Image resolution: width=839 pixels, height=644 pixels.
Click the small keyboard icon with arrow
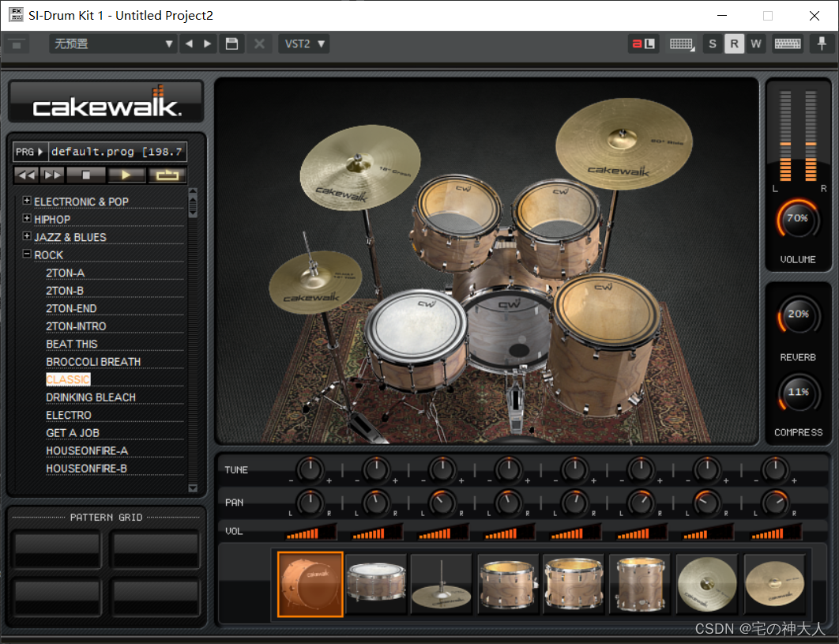coord(682,44)
